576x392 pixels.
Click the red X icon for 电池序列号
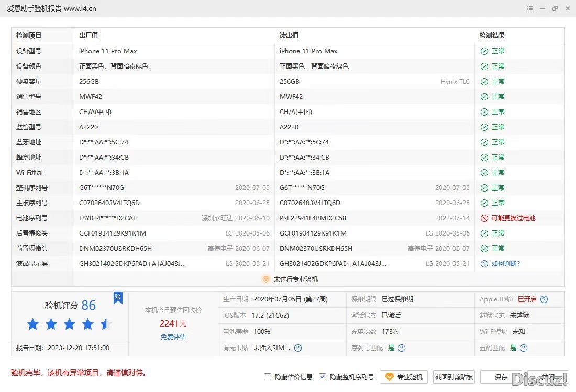tap(484, 218)
